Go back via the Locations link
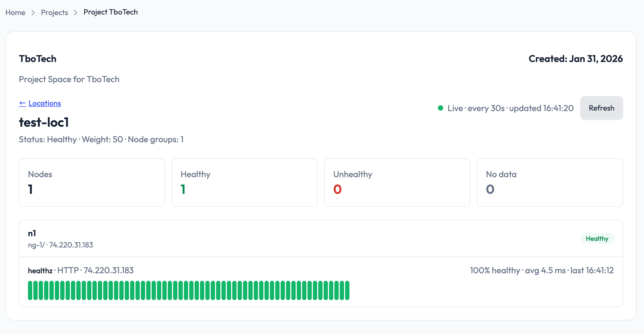Screen dimensions: 644x335 tap(45, 103)
